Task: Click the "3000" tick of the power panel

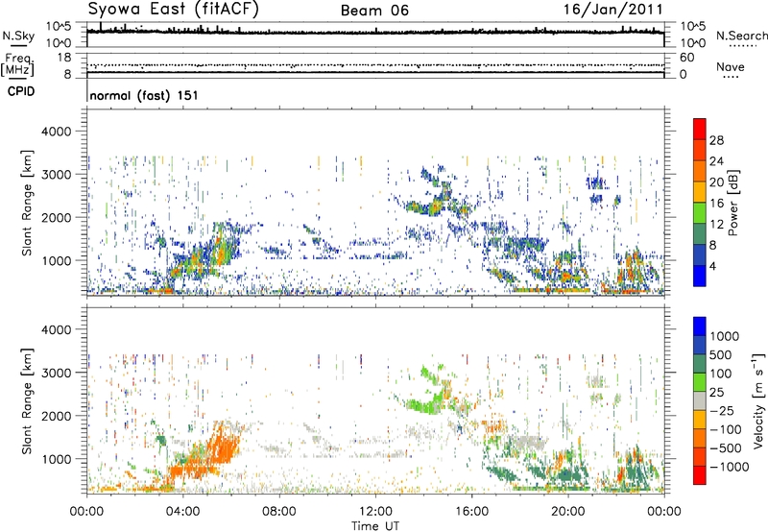Action: [57, 175]
